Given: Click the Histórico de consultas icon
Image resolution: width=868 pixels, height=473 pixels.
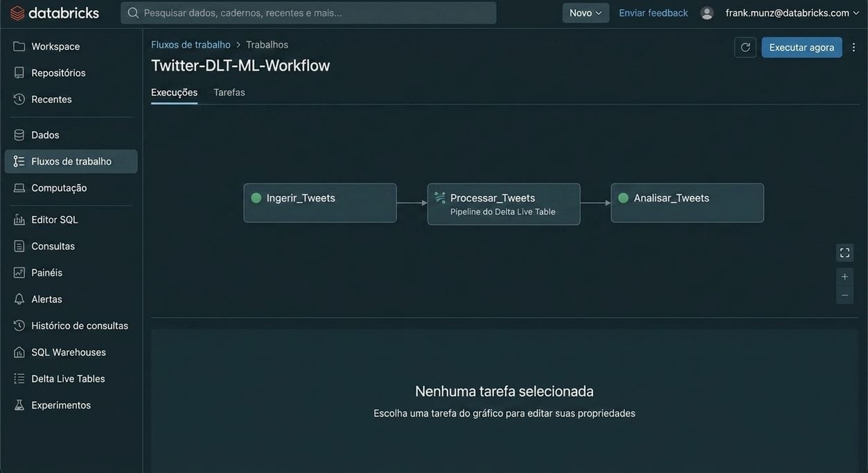Looking at the screenshot, I should tap(19, 325).
